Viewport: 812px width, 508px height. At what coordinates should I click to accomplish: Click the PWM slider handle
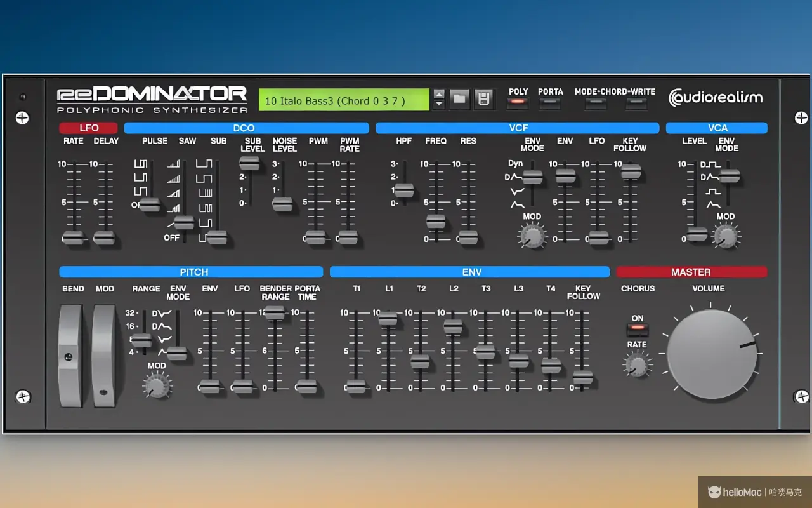[315, 237]
